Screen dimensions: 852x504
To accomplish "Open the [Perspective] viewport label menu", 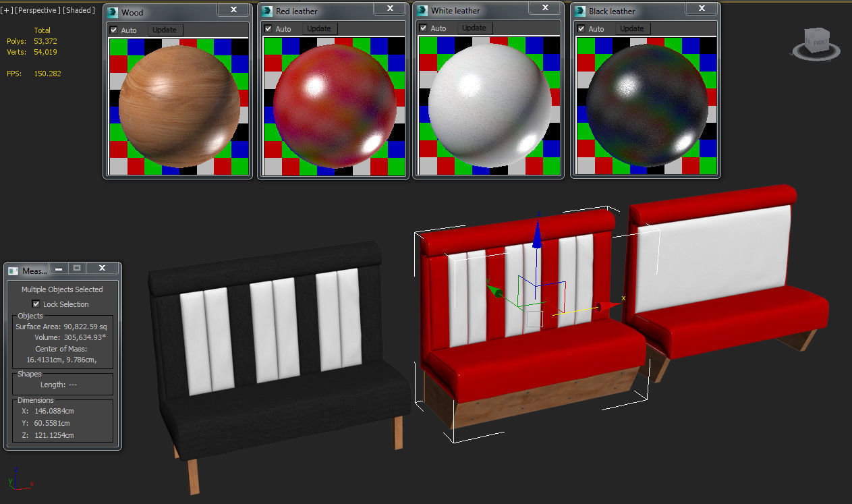I will [38, 10].
